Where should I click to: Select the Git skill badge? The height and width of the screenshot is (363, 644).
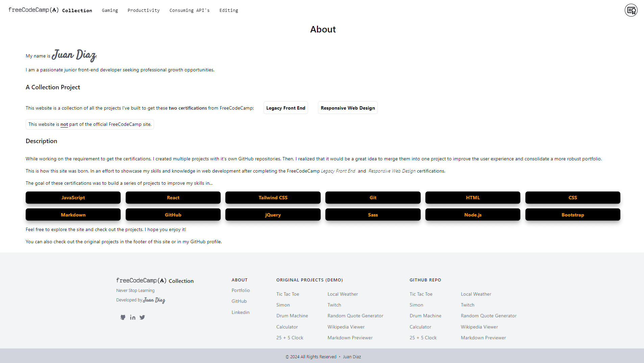pos(373,198)
